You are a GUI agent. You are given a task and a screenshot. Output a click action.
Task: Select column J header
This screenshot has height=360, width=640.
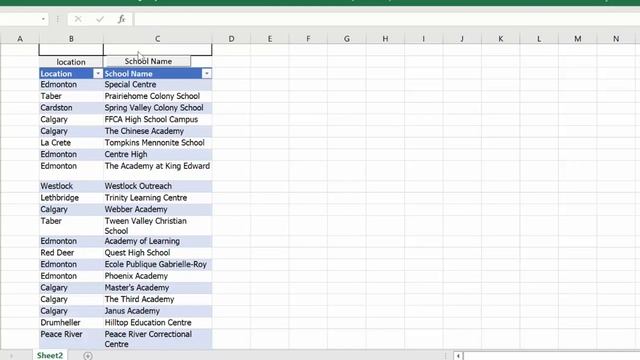(x=462, y=39)
